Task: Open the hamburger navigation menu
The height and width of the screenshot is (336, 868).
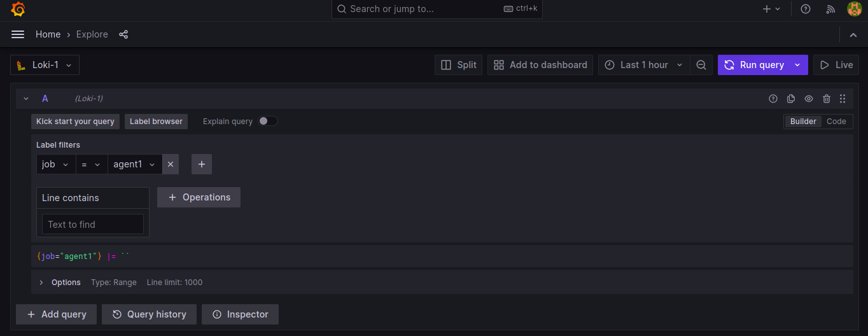Action: click(x=18, y=34)
